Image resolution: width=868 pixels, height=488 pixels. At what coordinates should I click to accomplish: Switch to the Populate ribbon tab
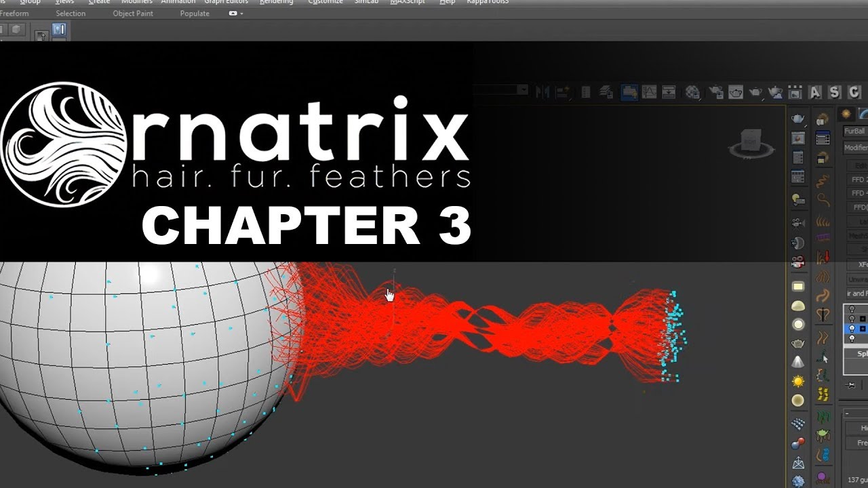195,14
